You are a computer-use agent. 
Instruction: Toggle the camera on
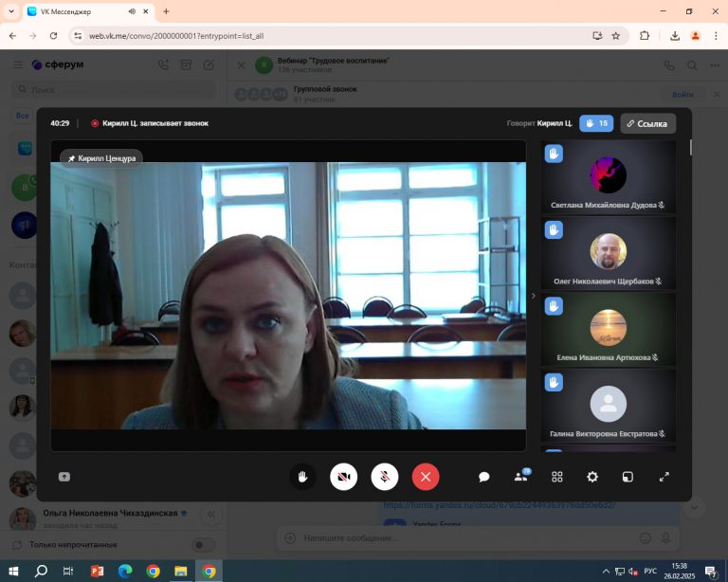343,477
